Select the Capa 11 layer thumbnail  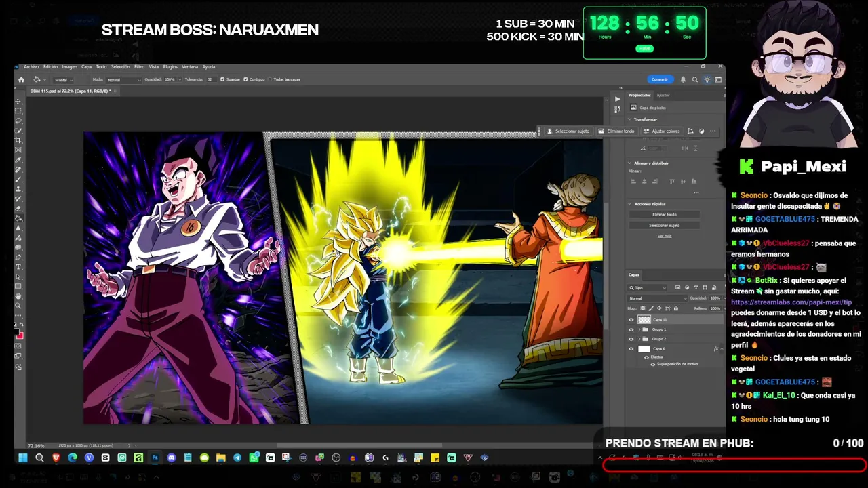pyautogui.click(x=644, y=320)
